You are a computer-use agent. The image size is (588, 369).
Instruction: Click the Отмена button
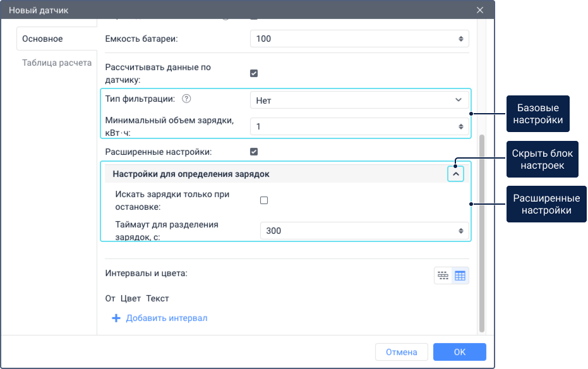coord(401,352)
